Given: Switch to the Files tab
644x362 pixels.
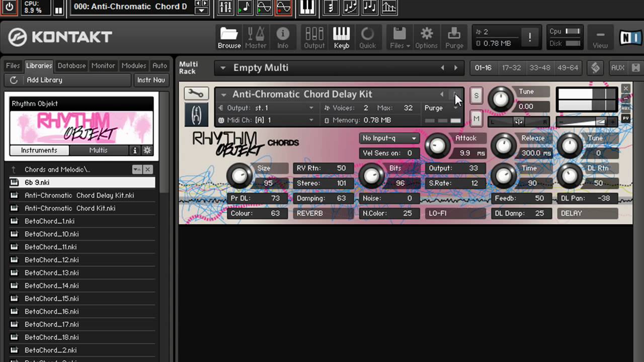Looking at the screenshot, I should click(13, 65).
